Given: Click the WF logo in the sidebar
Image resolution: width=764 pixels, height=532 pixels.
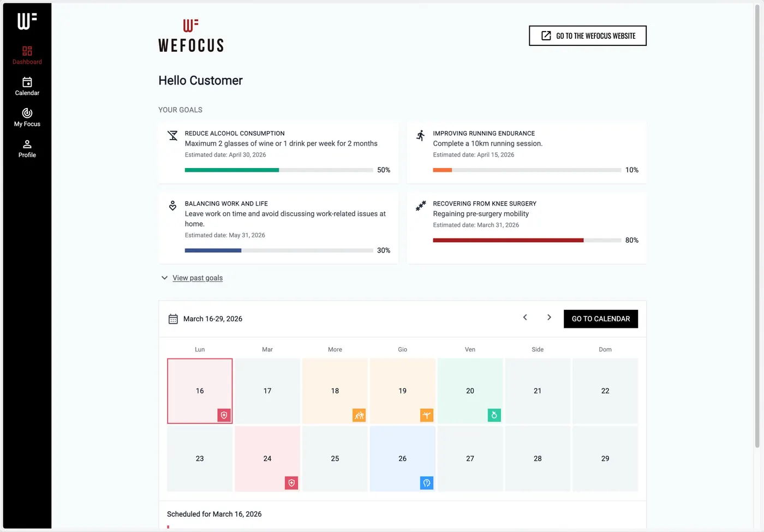Looking at the screenshot, I should (x=27, y=21).
